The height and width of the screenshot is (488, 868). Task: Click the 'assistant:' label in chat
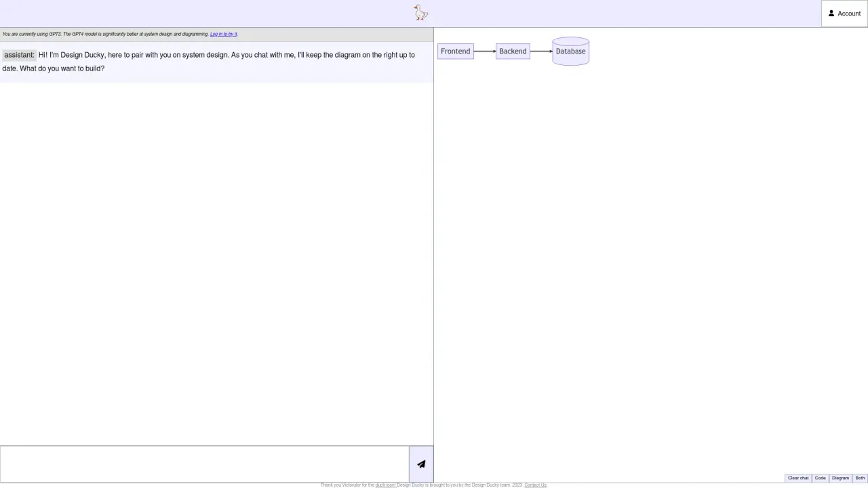click(19, 55)
